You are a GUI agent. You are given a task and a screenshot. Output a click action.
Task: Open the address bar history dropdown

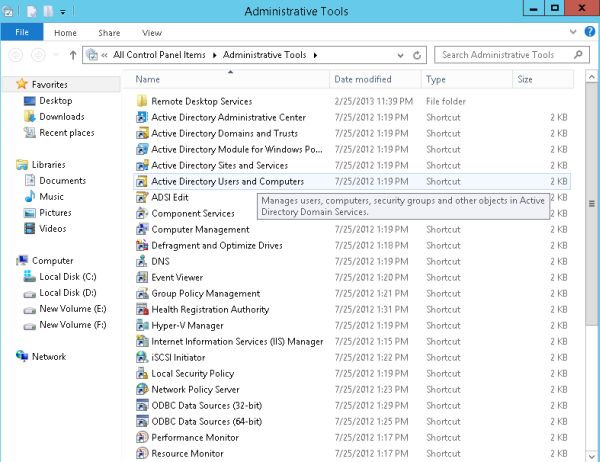click(x=401, y=55)
